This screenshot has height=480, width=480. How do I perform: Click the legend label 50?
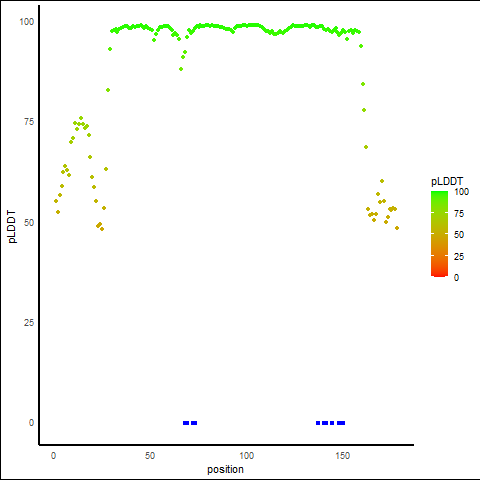(x=459, y=235)
